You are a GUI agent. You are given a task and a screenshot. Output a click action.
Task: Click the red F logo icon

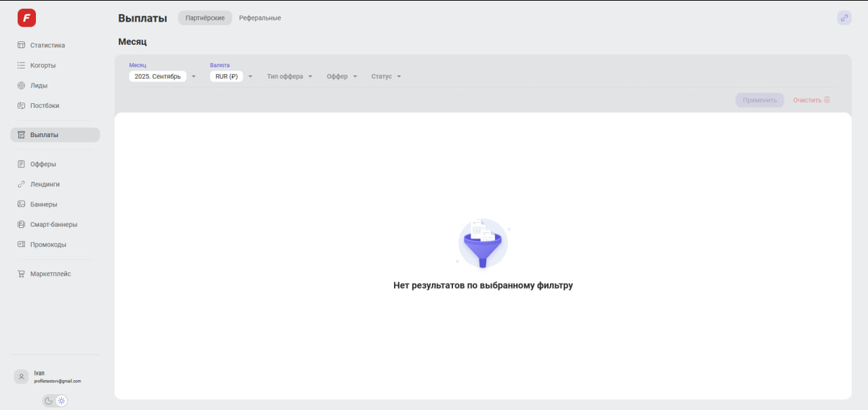(26, 18)
